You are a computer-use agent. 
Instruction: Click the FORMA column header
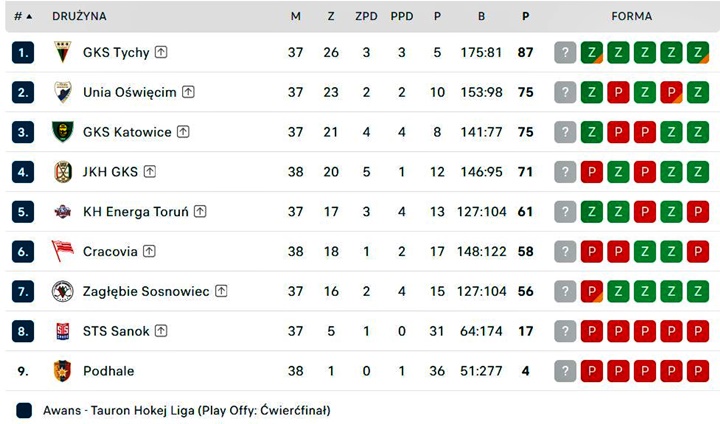[x=631, y=17]
